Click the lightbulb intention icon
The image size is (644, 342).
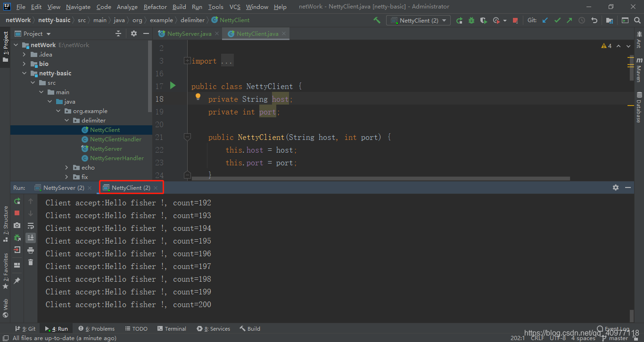click(198, 97)
